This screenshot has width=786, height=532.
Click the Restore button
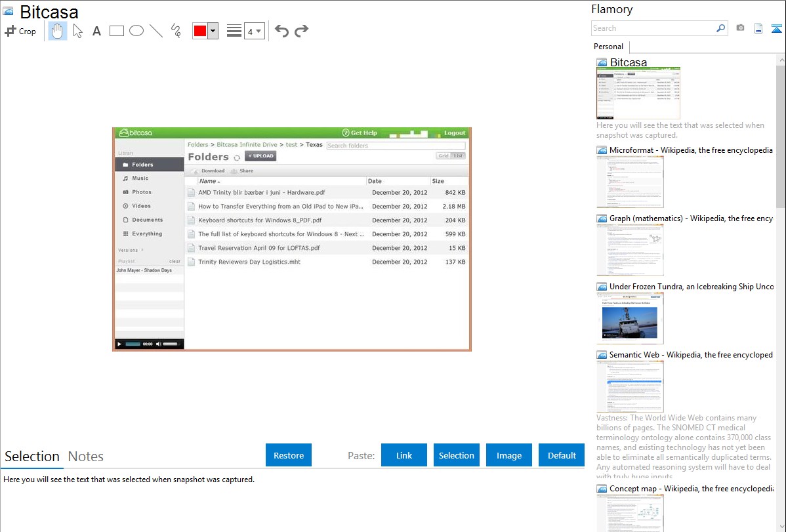[x=289, y=455]
